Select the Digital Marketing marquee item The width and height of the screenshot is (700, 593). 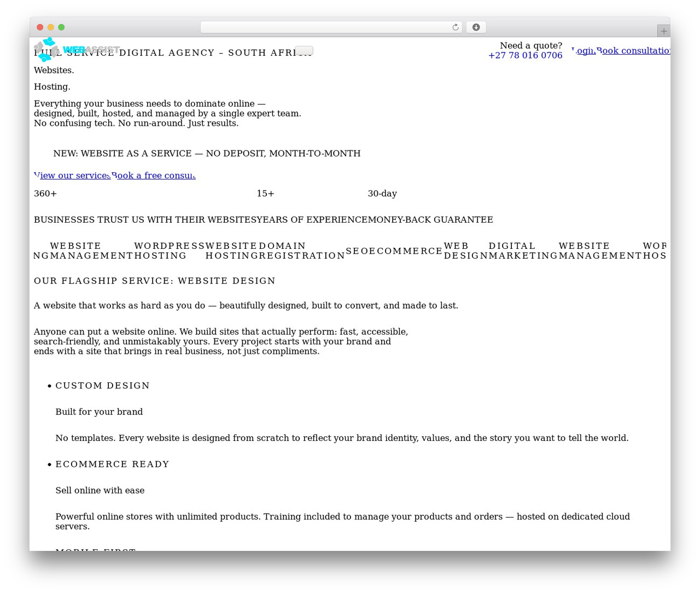523,251
